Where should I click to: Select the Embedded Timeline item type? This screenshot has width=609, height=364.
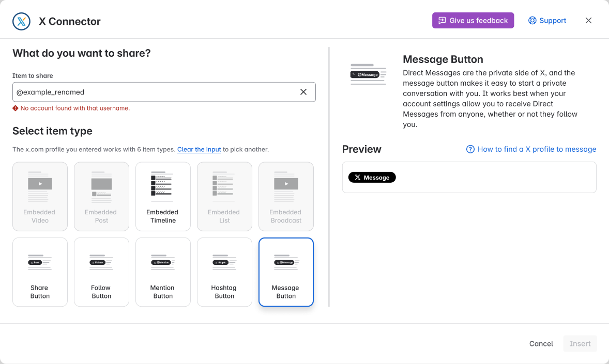(x=163, y=196)
